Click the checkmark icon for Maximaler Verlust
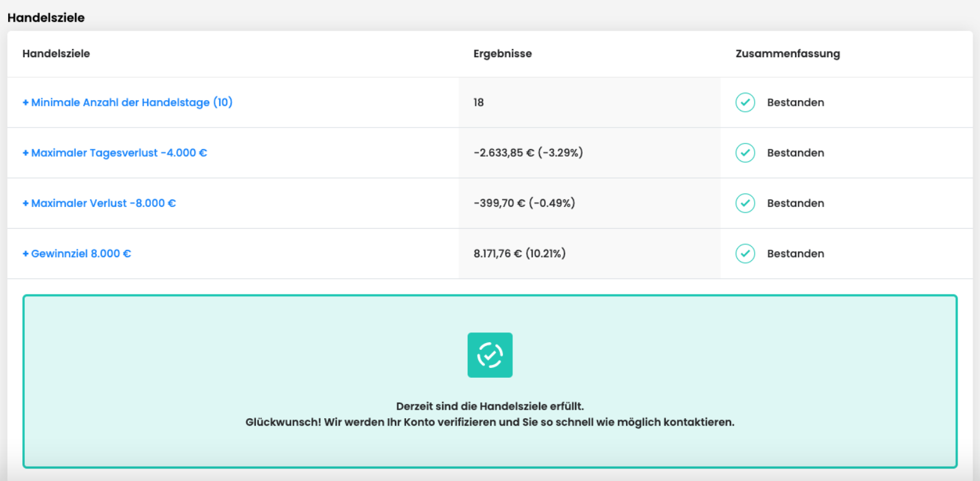The height and width of the screenshot is (481, 980). [745, 203]
